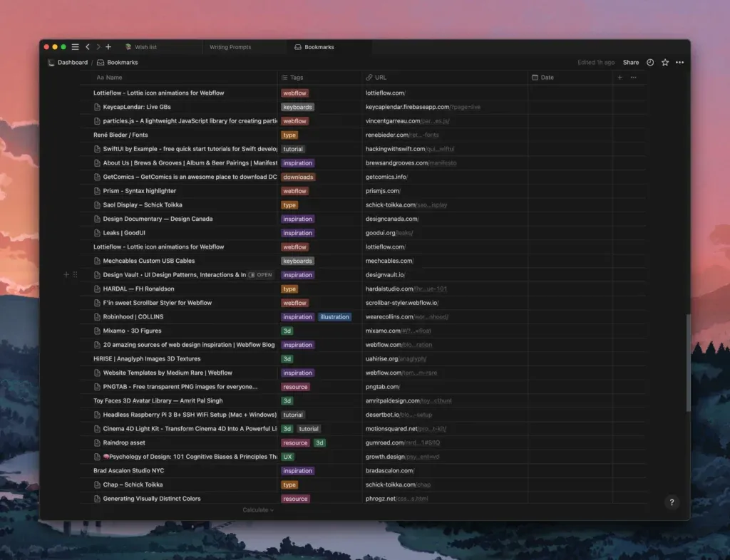Click page icon of KeycapLendar row
The width and height of the screenshot is (730, 560).
(97, 107)
